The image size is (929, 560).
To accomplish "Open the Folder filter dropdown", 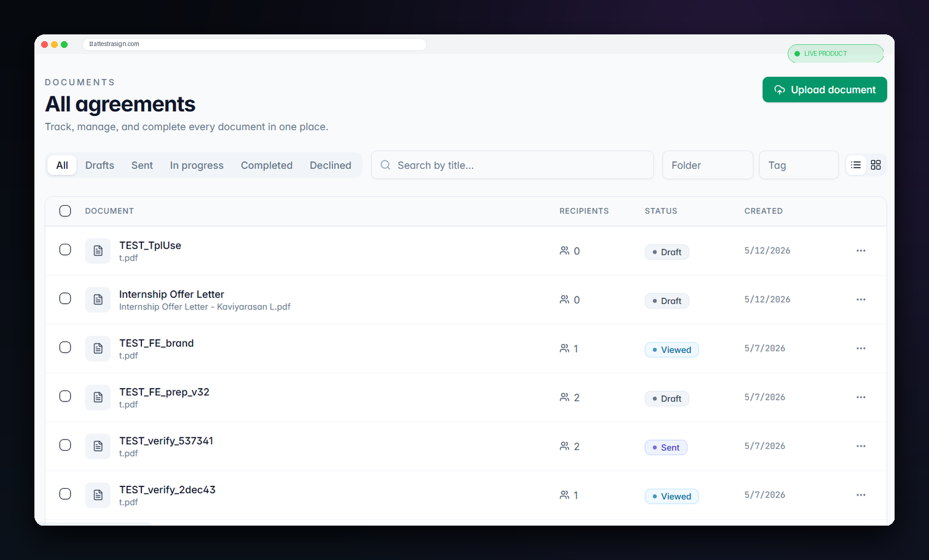I will pyautogui.click(x=708, y=165).
